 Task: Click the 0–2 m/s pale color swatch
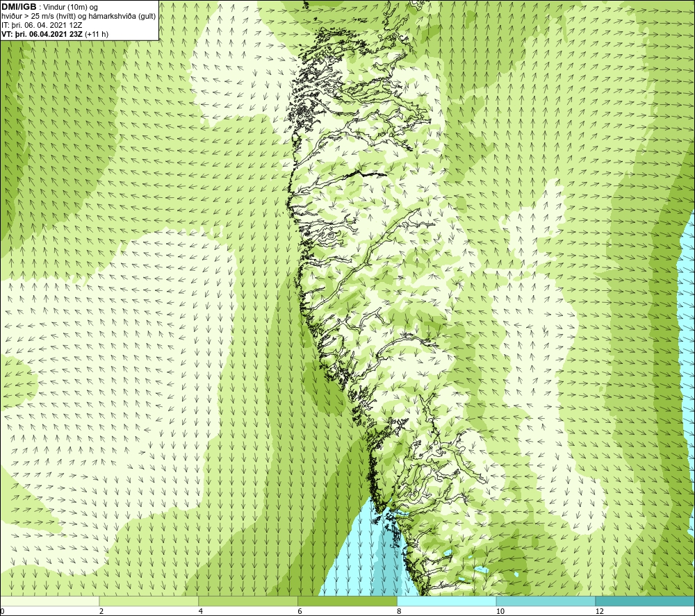49,601
